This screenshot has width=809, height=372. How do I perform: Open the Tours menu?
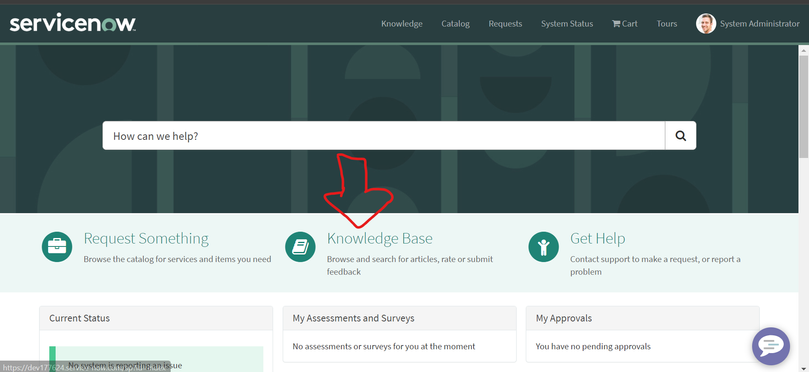[667, 24]
